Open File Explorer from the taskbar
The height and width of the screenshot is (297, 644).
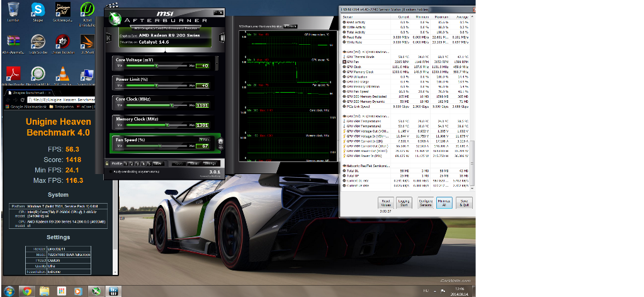(x=44, y=291)
